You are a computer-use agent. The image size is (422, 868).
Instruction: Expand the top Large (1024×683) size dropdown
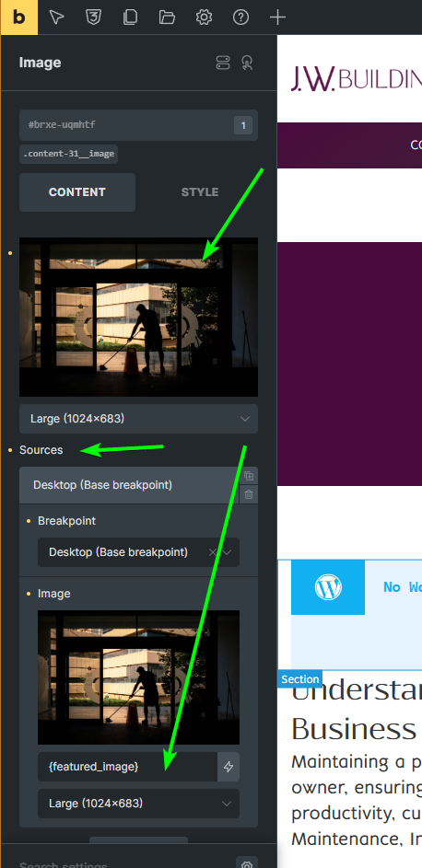click(138, 419)
